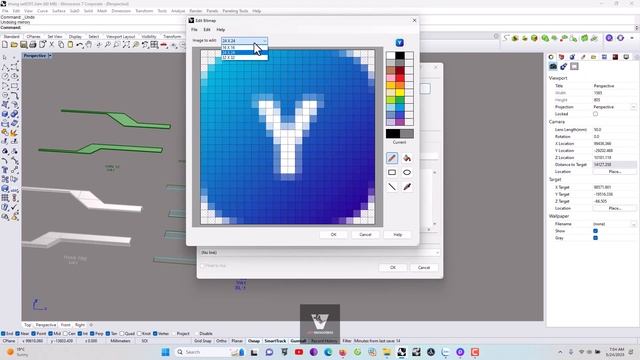
Task: Click the Open file folder icon
Action: pos(14,44)
